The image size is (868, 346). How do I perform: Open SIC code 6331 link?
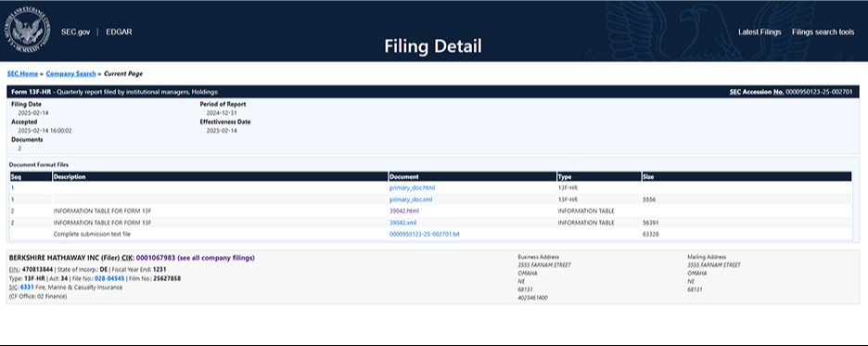coord(27,288)
